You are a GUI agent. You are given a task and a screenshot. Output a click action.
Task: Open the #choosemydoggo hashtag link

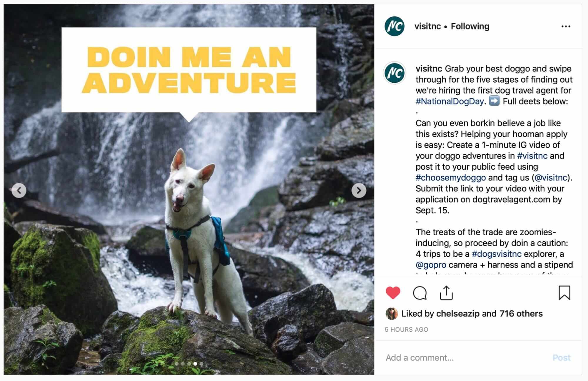click(x=450, y=178)
